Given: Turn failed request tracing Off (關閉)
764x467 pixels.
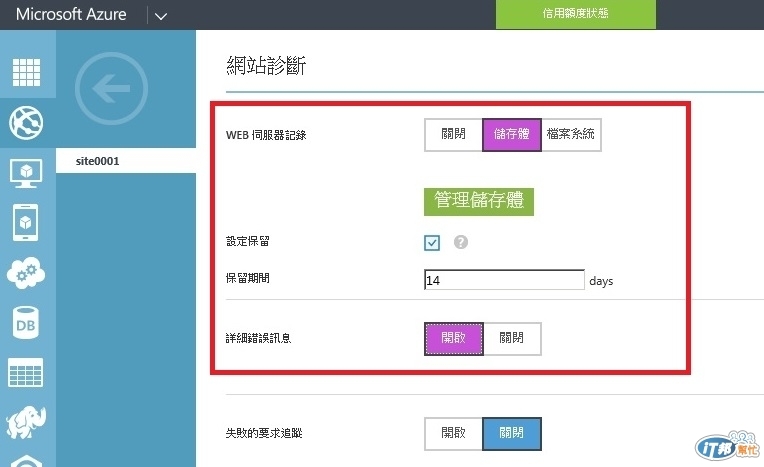Looking at the screenshot, I should (512, 433).
